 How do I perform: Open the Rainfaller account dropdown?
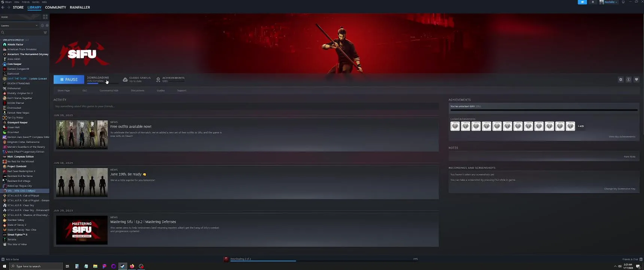tap(608, 2)
